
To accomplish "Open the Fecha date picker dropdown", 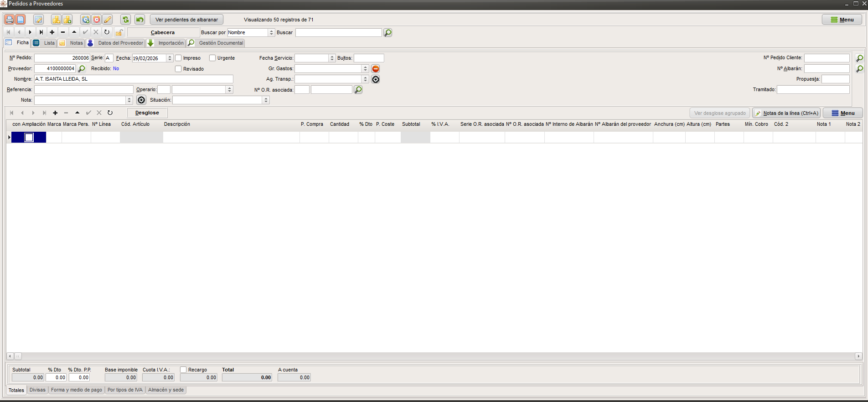I will click(x=170, y=58).
